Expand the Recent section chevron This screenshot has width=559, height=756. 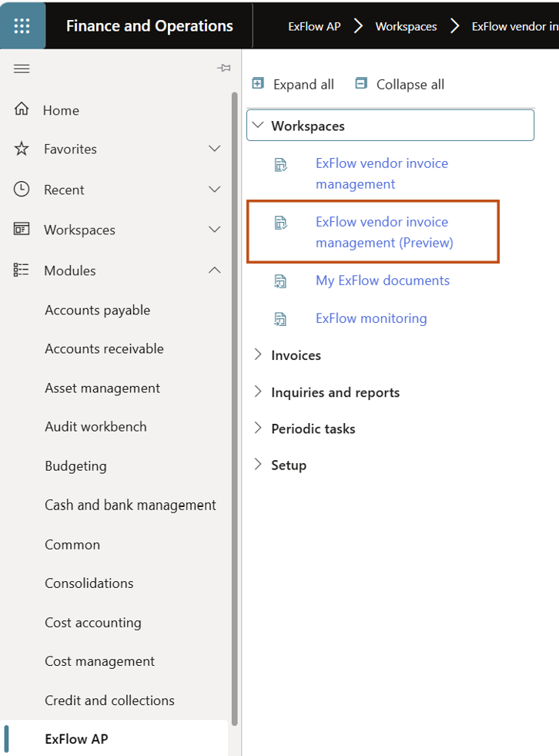(x=215, y=190)
